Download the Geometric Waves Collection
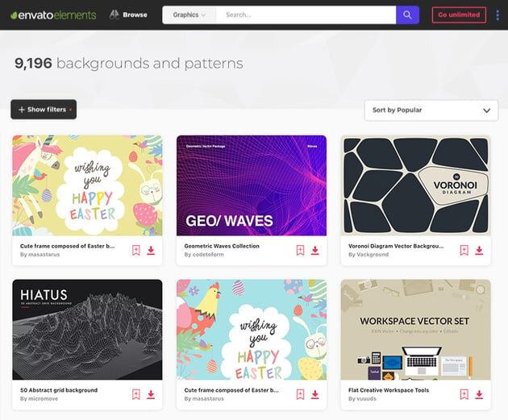The image size is (508, 420). coord(315,251)
